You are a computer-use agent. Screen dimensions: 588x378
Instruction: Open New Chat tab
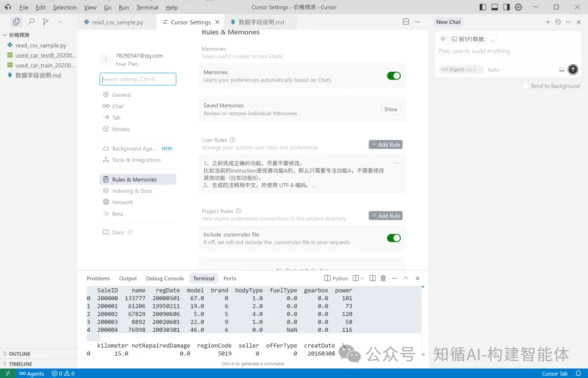[448, 22]
